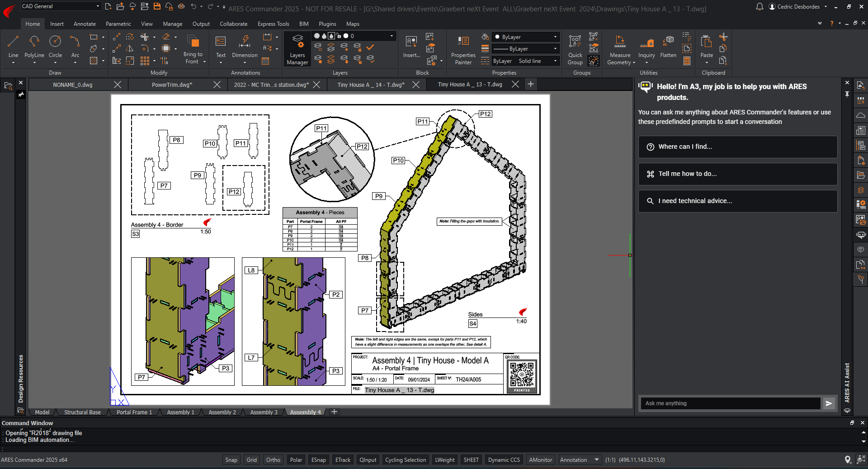Click the 'Where can I find...' prompt
The image size is (868, 469).
point(737,147)
